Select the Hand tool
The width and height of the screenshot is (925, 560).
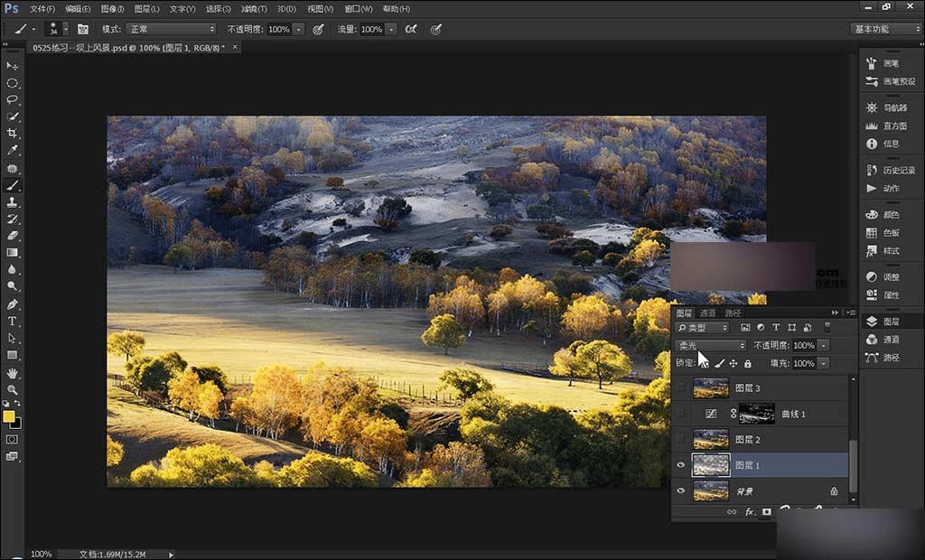click(x=13, y=372)
